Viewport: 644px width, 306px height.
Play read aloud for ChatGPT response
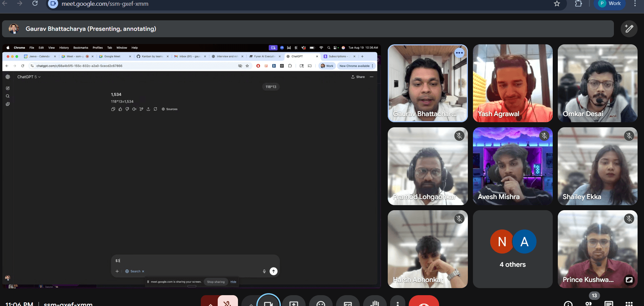[x=134, y=109]
